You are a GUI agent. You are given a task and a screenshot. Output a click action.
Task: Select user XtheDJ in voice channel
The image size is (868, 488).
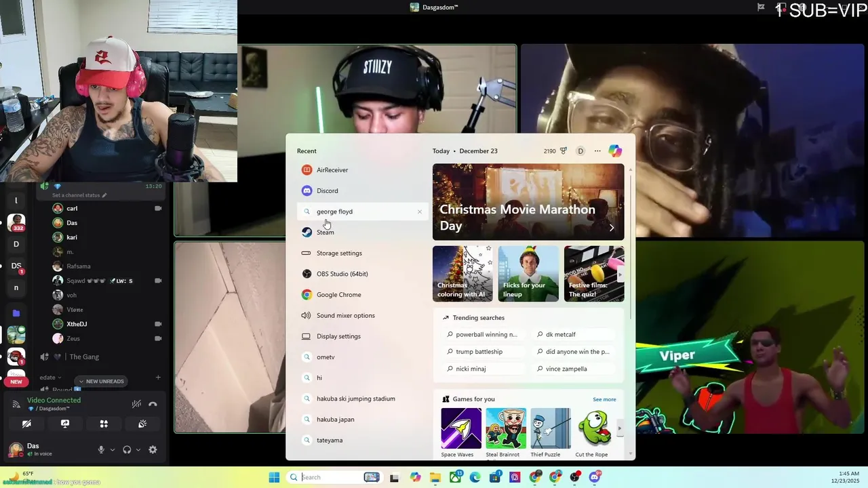107,324
